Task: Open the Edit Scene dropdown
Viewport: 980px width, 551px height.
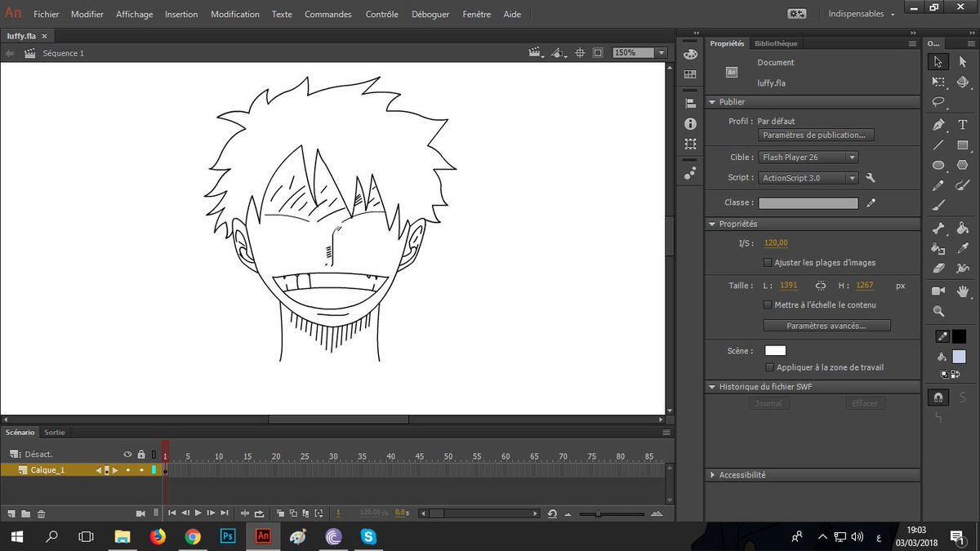Action: [537, 52]
